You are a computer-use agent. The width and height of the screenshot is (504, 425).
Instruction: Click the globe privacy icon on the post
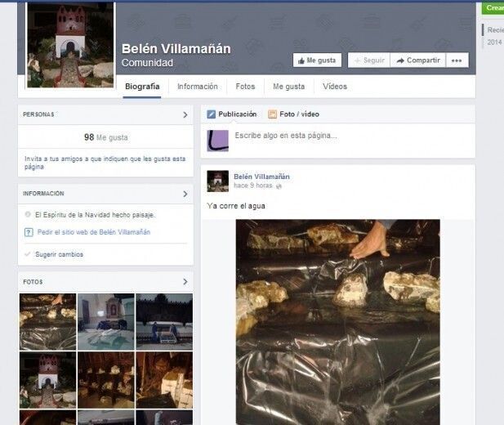click(279, 186)
